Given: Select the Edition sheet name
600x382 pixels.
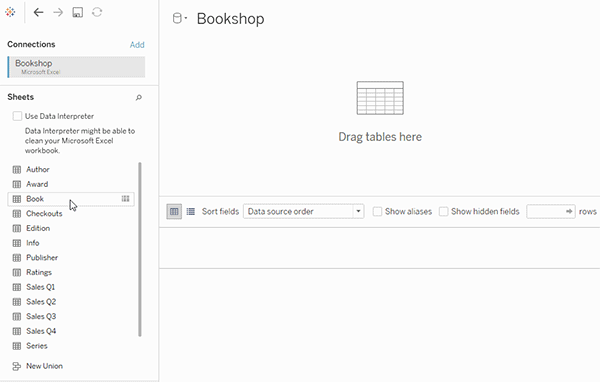Looking at the screenshot, I should [x=38, y=228].
